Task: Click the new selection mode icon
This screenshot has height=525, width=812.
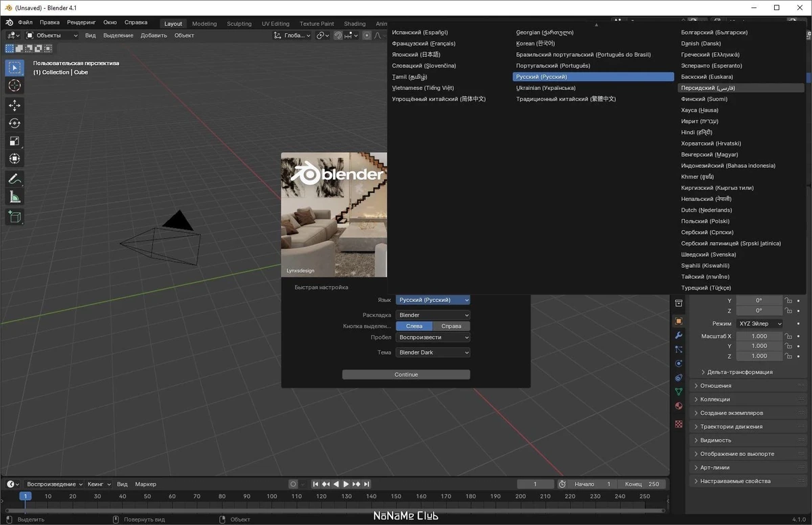Action: pos(9,49)
